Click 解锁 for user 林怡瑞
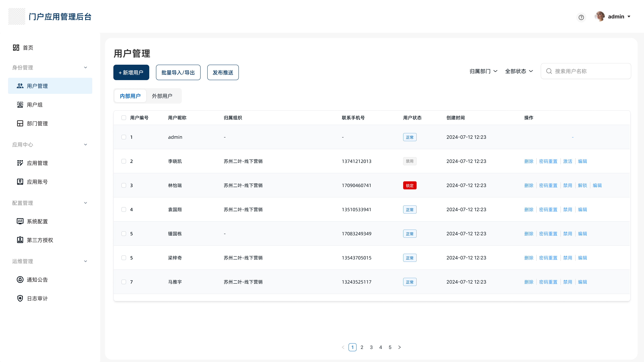This screenshot has width=644, height=362. pyautogui.click(x=582, y=185)
